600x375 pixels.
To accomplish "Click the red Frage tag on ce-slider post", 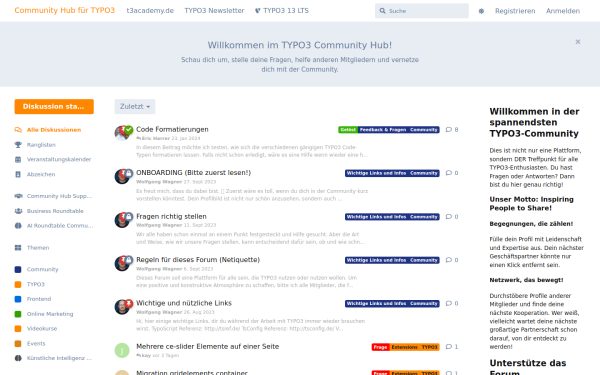I will pyautogui.click(x=380, y=347).
